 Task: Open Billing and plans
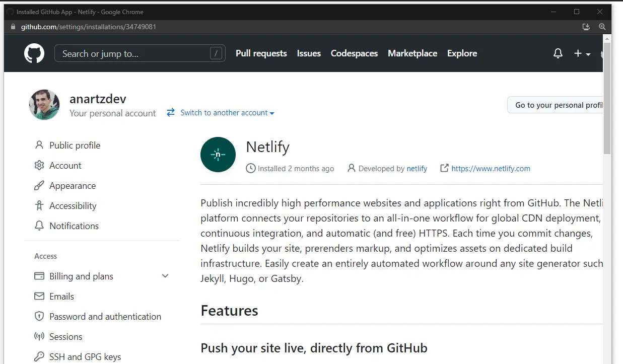81,276
